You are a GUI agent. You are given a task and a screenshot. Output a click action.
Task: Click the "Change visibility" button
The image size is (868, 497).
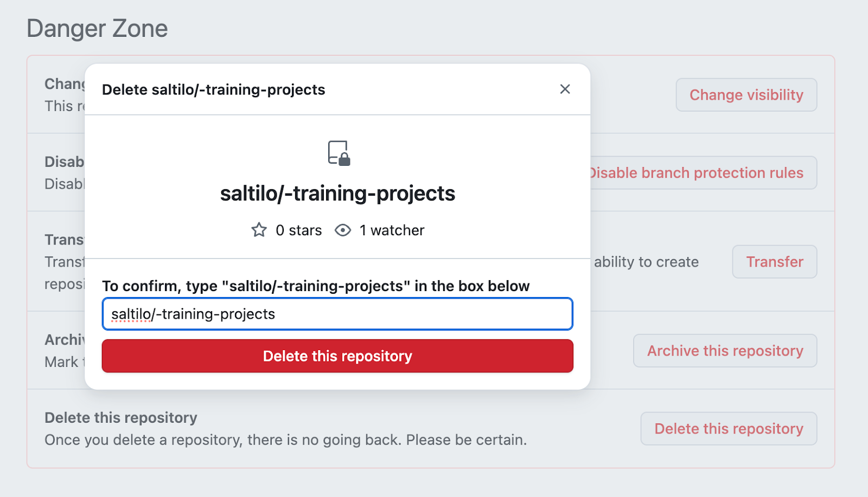(746, 94)
